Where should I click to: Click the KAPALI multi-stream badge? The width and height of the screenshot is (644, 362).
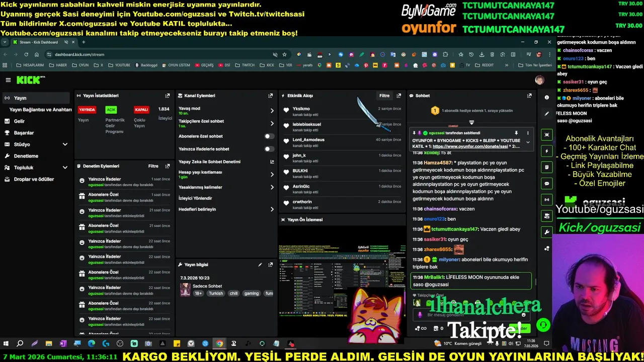click(x=141, y=110)
